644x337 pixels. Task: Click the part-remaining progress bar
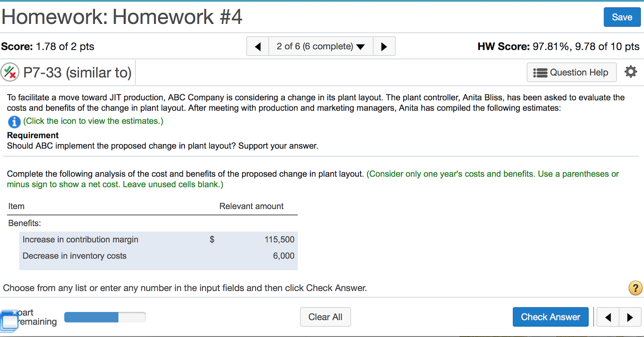coord(105,317)
